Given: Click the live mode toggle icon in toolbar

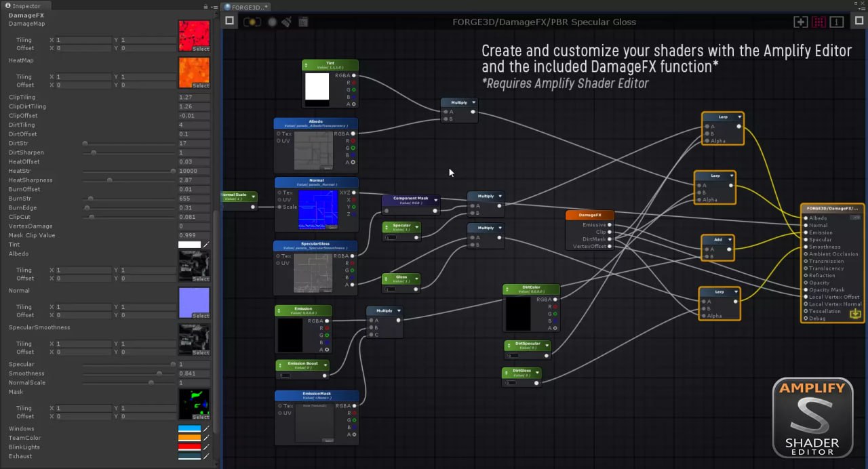Looking at the screenshot, I should pos(252,22).
